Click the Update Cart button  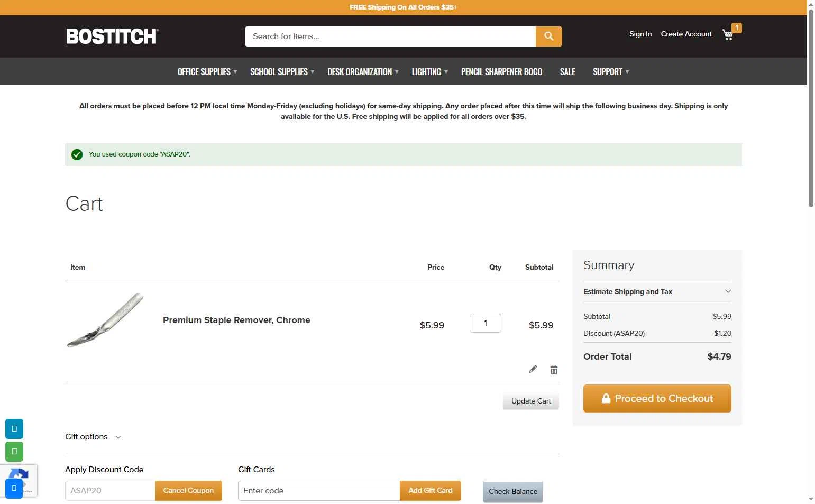point(531,401)
